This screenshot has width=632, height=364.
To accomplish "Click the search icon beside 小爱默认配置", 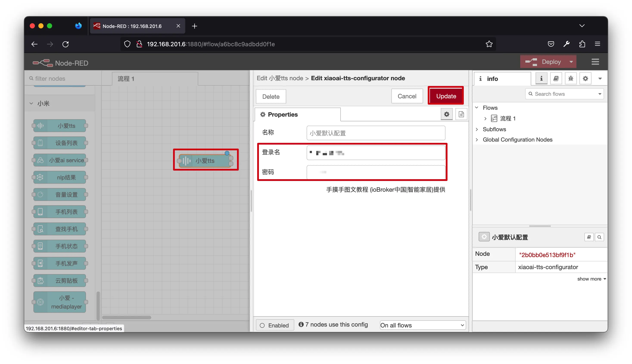I will [x=599, y=237].
